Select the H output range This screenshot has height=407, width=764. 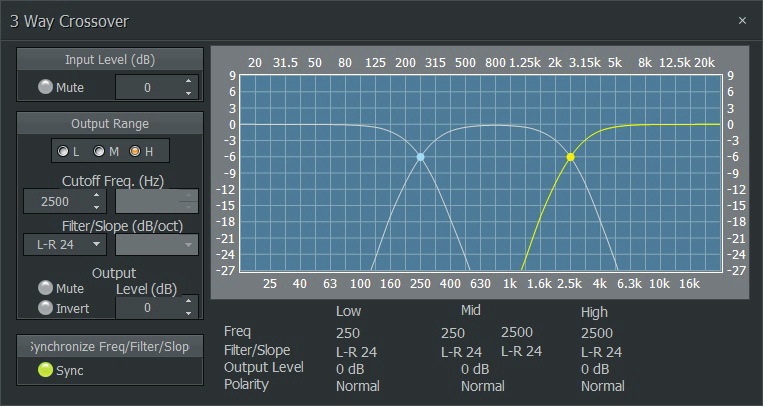click(136, 151)
